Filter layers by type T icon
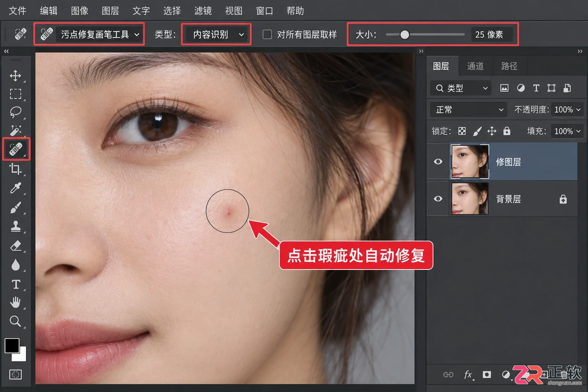 click(536, 88)
